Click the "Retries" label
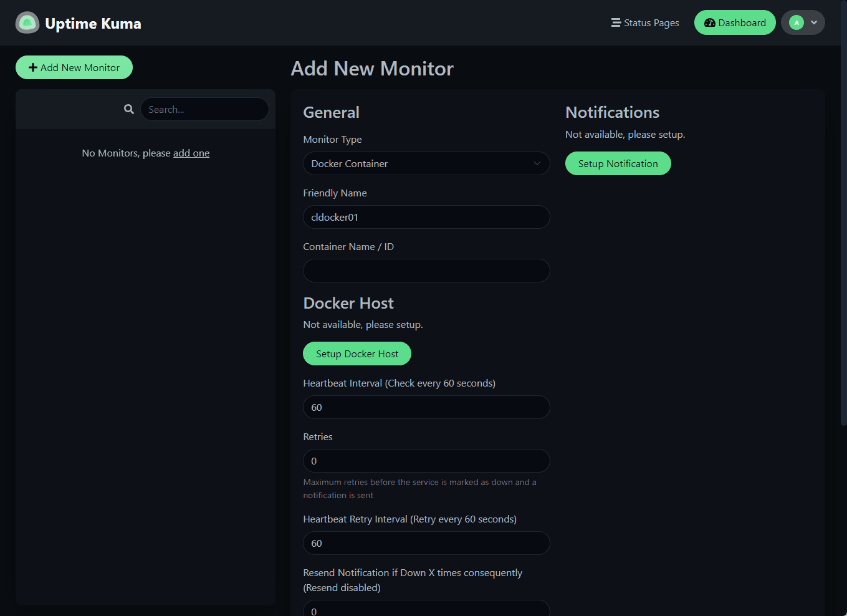The height and width of the screenshot is (616, 847). click(318, 436)
